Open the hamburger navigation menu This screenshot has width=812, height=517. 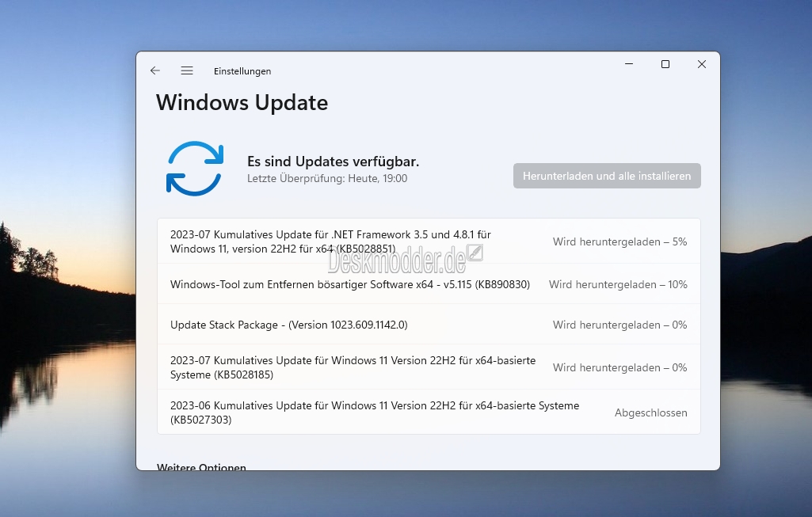tap(187, 70)
